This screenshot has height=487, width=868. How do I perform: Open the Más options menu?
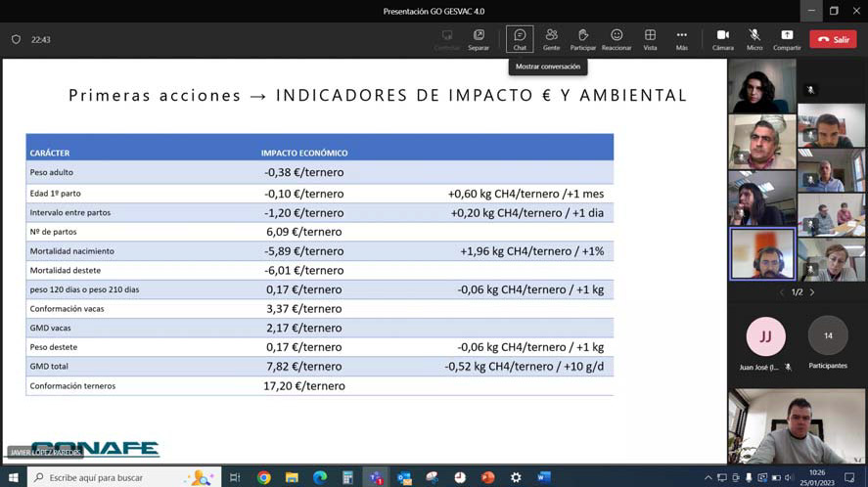(x=681, y=39)
